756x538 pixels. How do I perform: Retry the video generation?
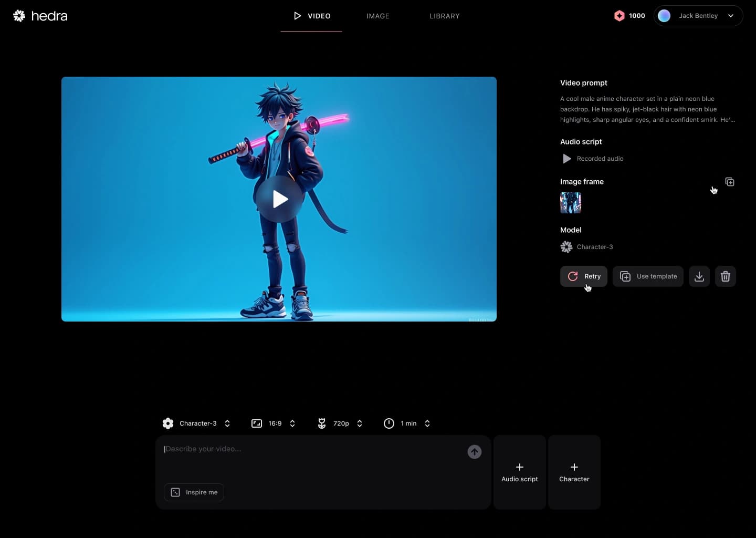pos(584,276)
